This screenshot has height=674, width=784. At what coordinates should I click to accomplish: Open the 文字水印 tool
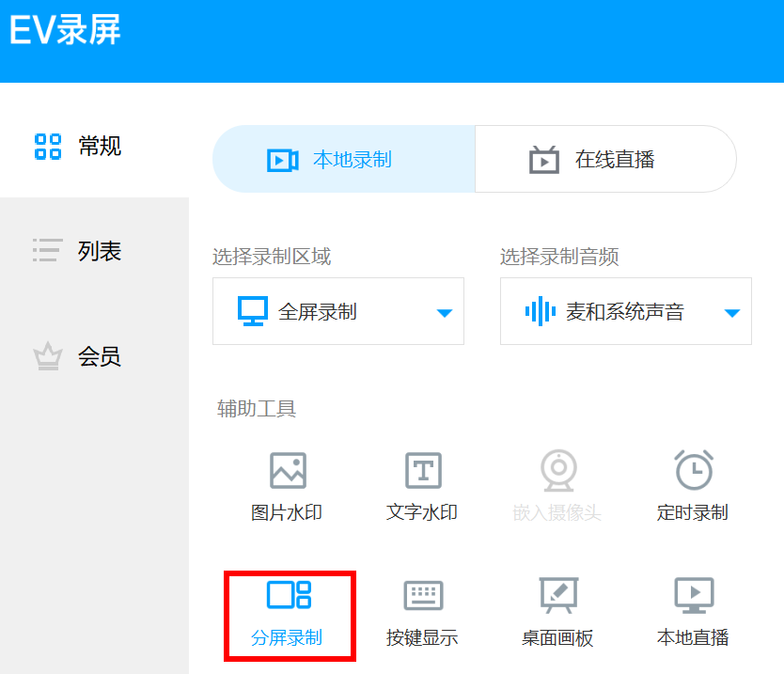[x=422, y=487]
